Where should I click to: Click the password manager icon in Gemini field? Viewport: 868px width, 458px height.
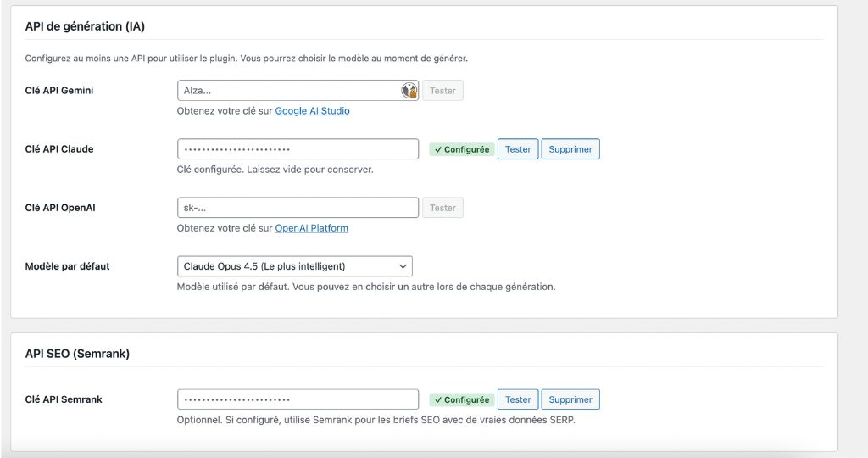click(x=409, y=90)
